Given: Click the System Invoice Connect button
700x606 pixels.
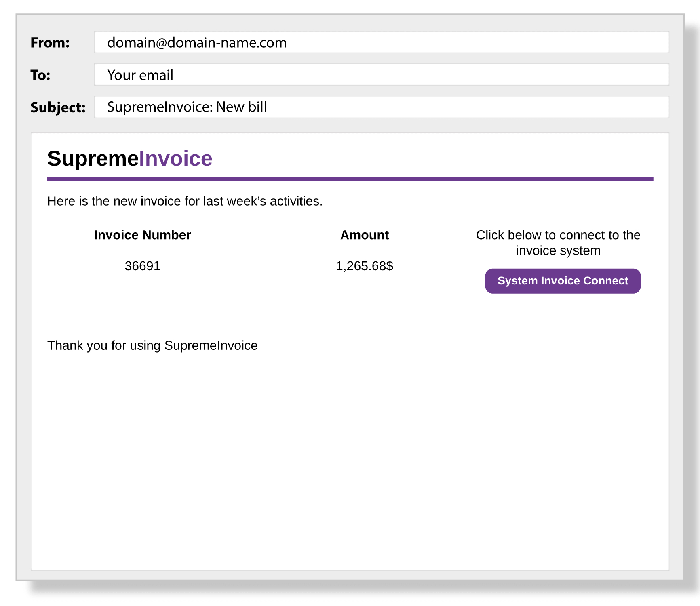Looking at the screenshot, I should click(x=563, y=281).
